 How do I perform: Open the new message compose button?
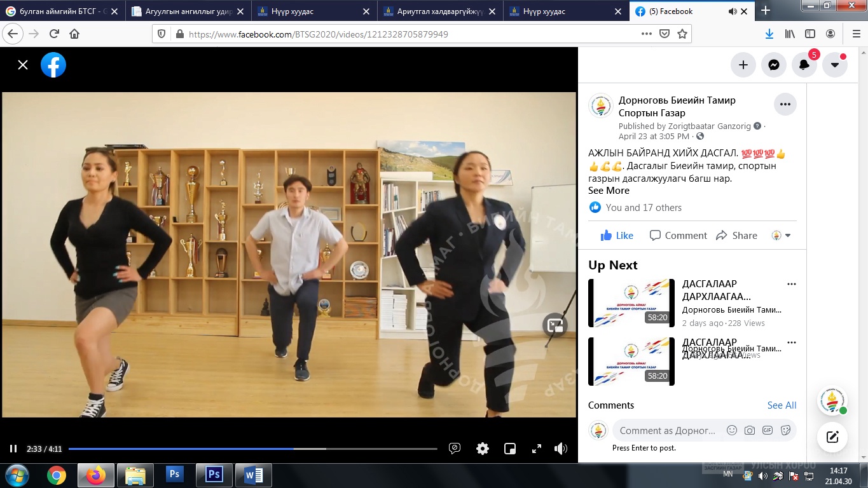click(832, 437)
